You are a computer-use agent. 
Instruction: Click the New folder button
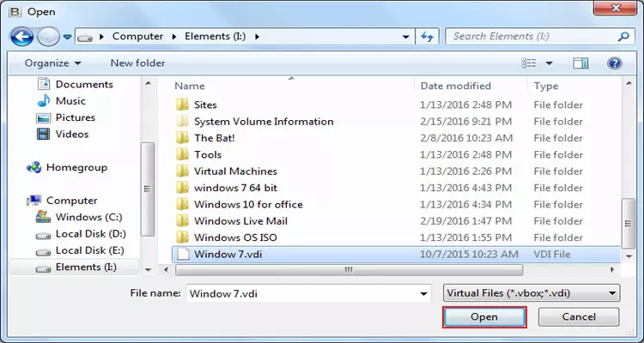tap(137, 63)
